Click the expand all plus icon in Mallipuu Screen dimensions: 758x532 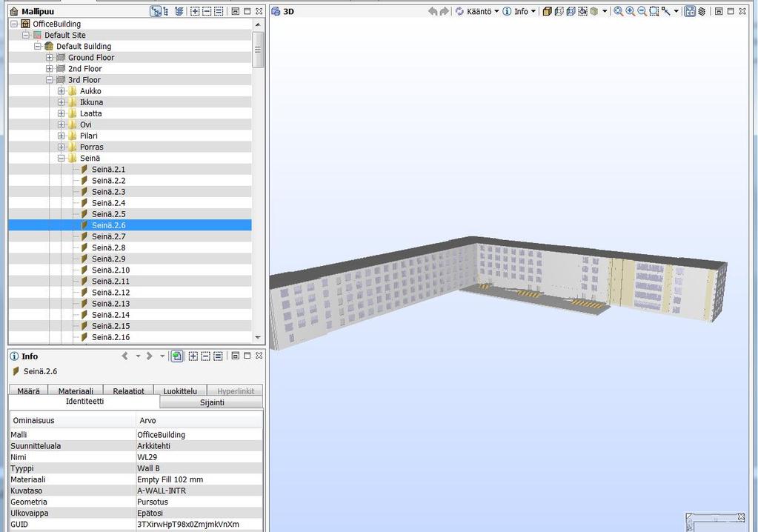(195, 11)
